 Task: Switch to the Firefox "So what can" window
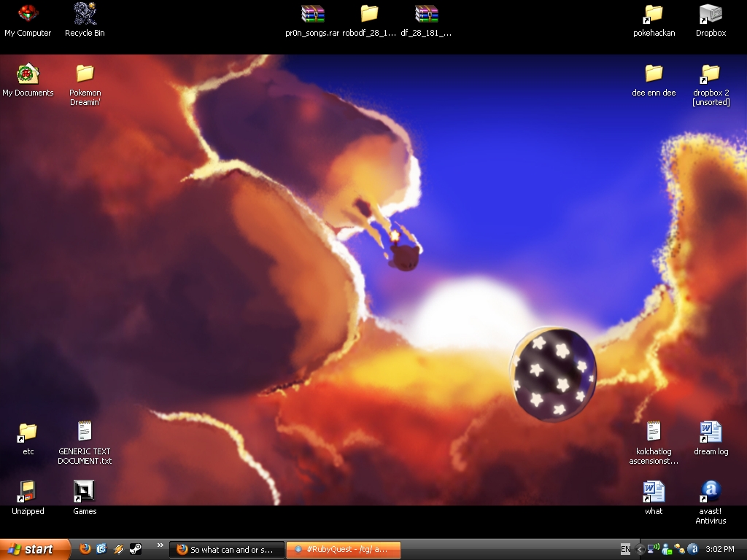point(227,550)
